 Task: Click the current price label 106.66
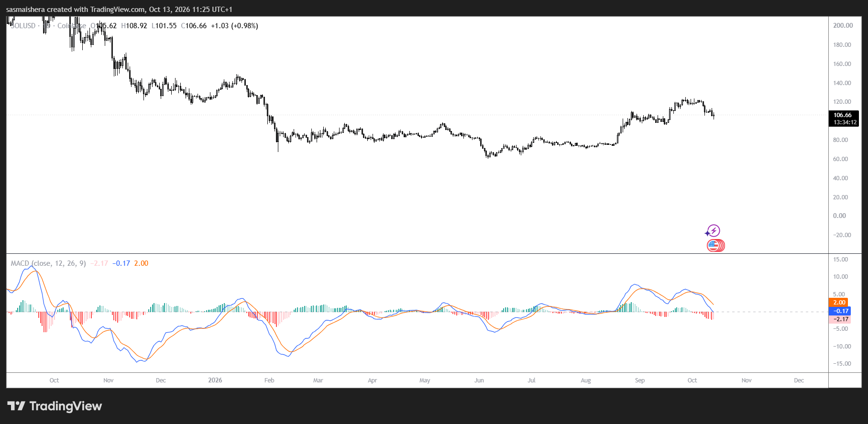click(843, 115)
